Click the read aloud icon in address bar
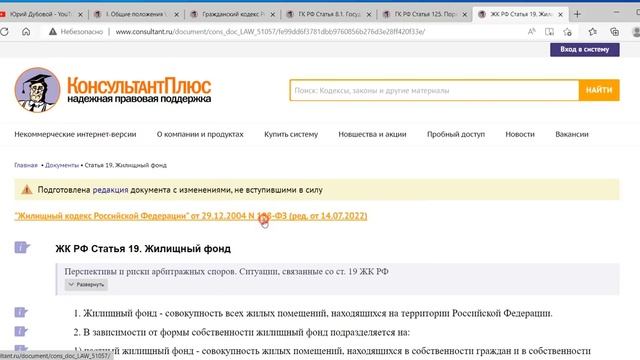 [x=531, y=31]
